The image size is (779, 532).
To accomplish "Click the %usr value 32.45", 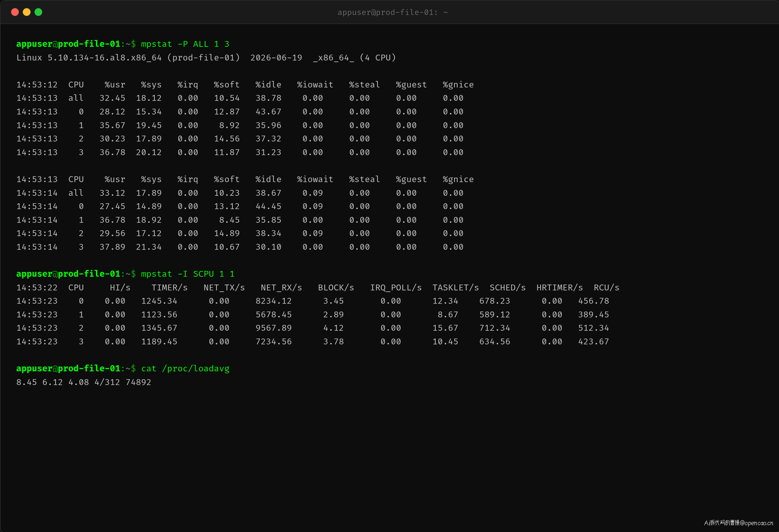I will [112, 98].
